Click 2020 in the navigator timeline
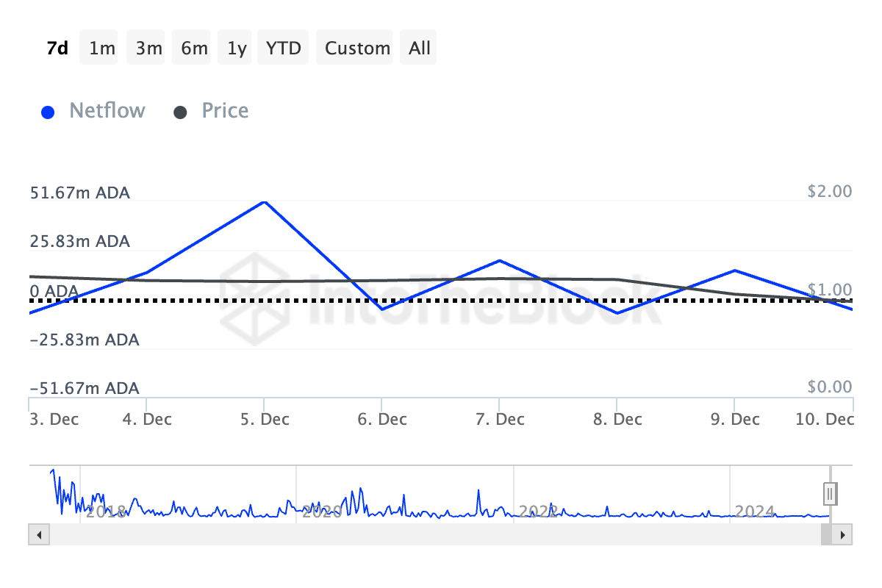 322,511
